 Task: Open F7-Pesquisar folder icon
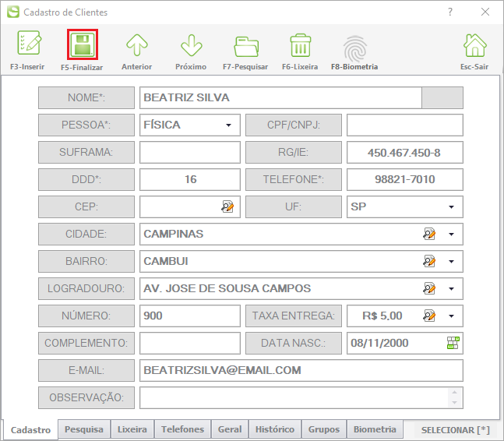click(246, 46)
